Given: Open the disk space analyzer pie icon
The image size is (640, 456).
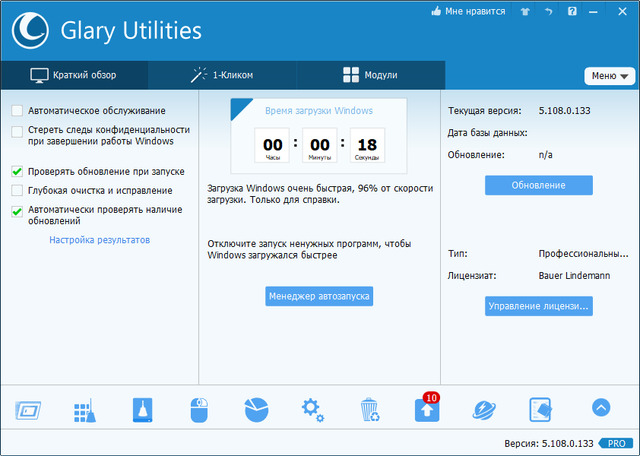Looking at the screenshot, I should (256, 410).
